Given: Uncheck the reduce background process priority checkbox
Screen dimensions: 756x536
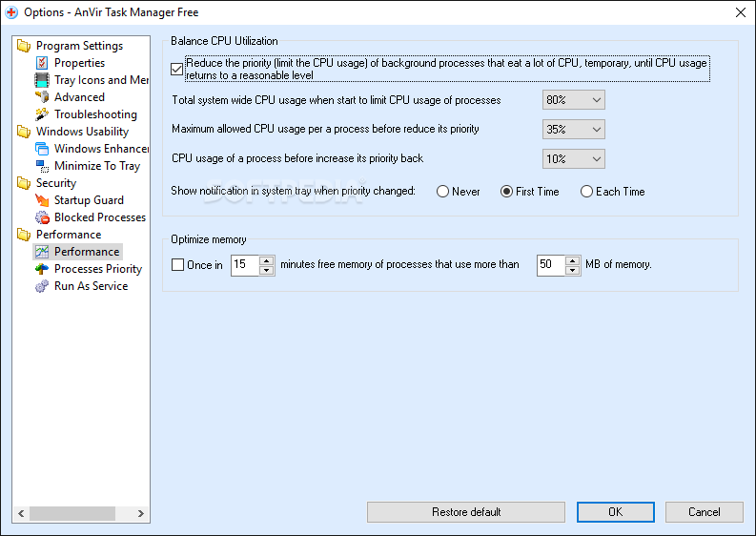Looking at the screenshot, I should click(x=177, y=69).
